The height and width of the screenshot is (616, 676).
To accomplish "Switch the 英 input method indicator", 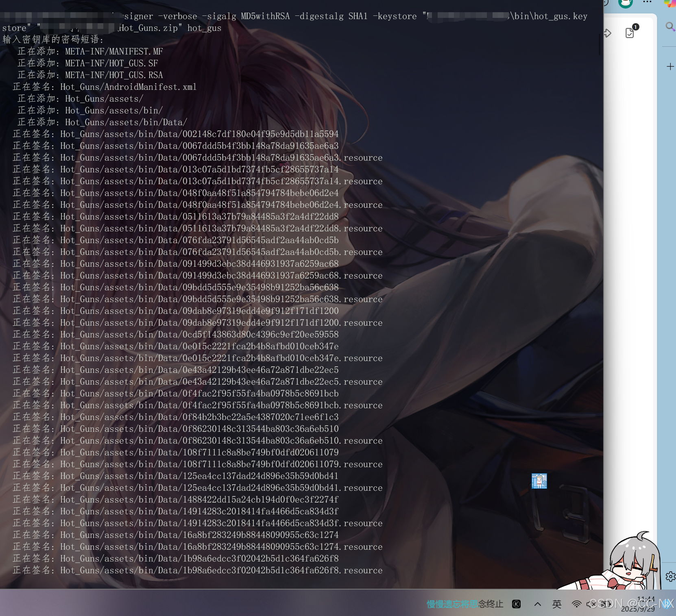I will coord(557,604).
